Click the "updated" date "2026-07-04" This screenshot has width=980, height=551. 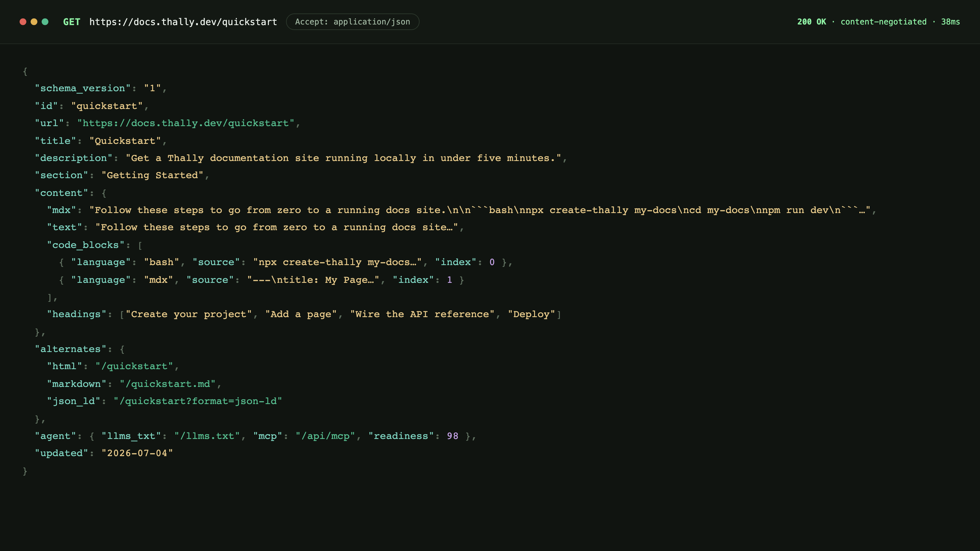137,453
